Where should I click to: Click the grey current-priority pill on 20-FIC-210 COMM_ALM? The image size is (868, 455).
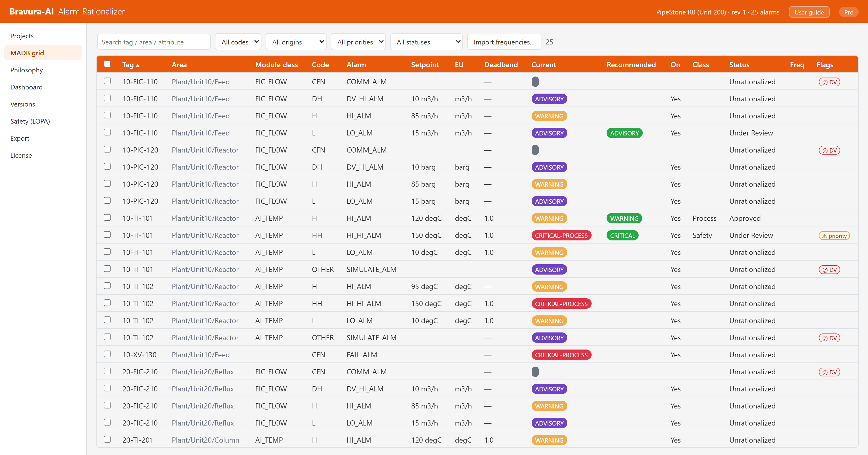coord(535,372)
